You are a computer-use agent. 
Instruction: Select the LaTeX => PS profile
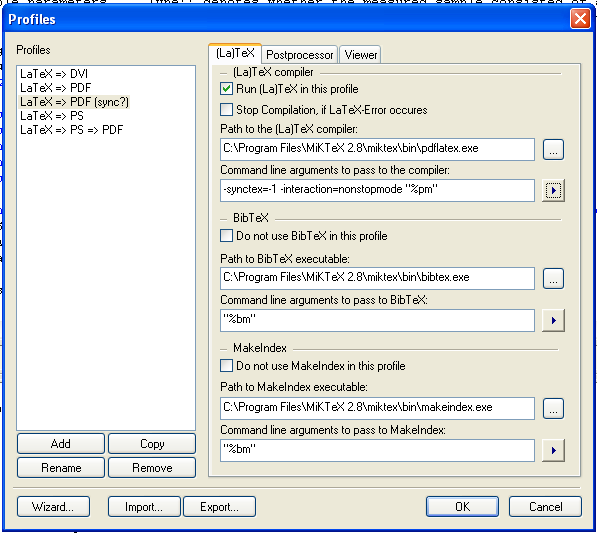(x=52, y=116)
